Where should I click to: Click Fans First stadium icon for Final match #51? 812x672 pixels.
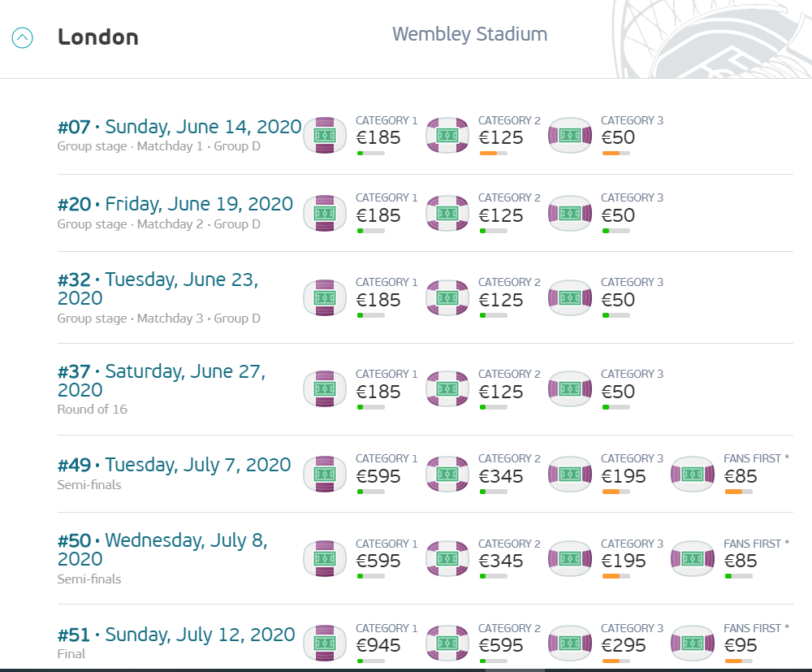pyautogui.click(x=693, y=644)
